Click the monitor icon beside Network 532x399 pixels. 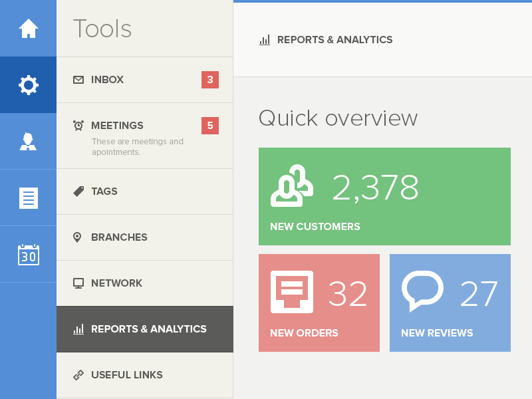[78, 283]
